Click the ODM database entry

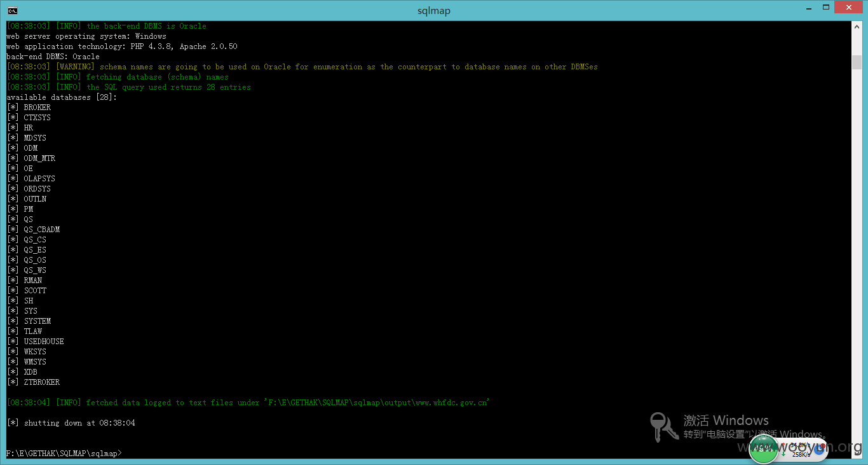tap(22, 148)
